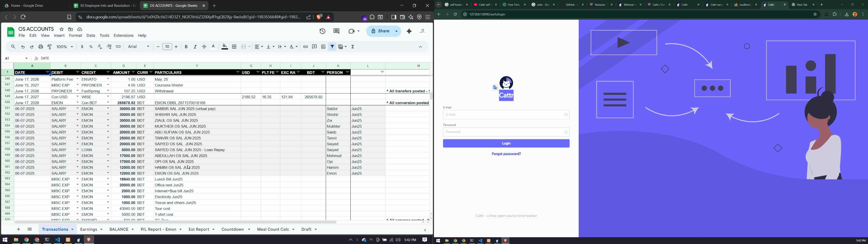Screen dimensions: 868x244
Task: Open the comments panel icon
Action: (336, 31)
